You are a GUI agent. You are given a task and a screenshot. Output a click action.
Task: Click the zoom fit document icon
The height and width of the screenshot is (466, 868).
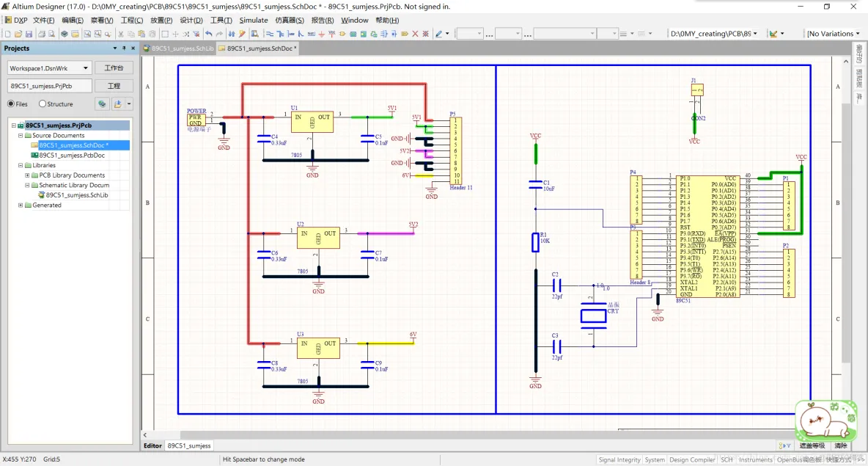click(87, 34)
